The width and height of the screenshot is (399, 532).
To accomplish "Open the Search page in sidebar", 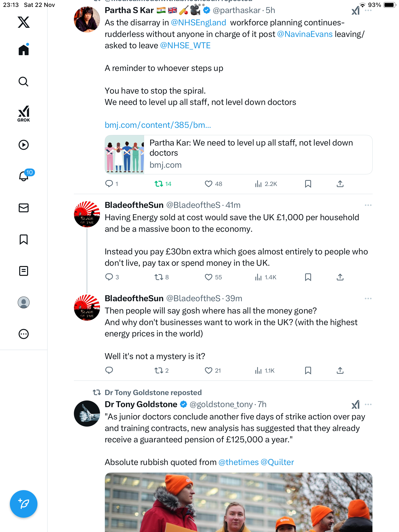I will pos(24,82).
